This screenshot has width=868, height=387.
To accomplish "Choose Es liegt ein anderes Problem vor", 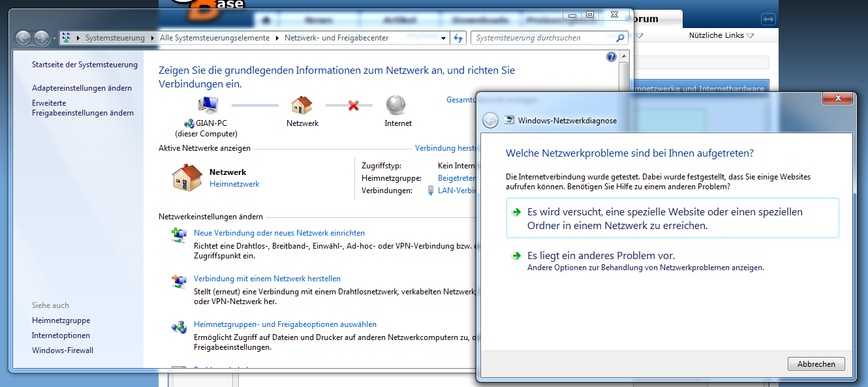I will pos(601,256).
